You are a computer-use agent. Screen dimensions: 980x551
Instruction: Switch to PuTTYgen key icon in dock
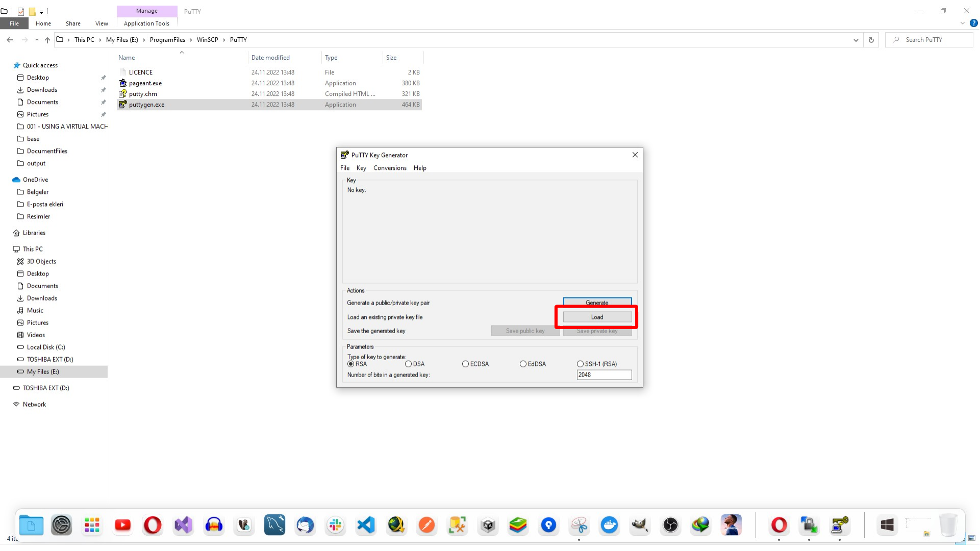(x=840, y=525)
